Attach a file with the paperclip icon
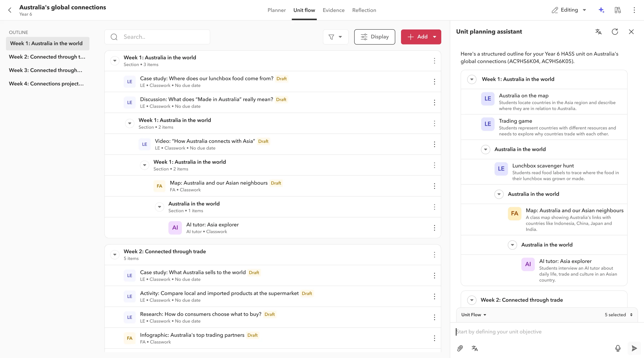 460,348
